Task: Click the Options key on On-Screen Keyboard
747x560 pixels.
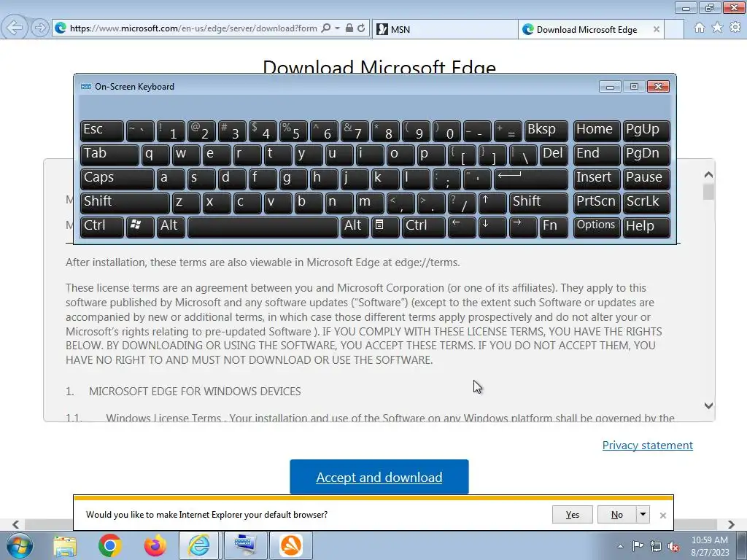Action: click(597, 226)
